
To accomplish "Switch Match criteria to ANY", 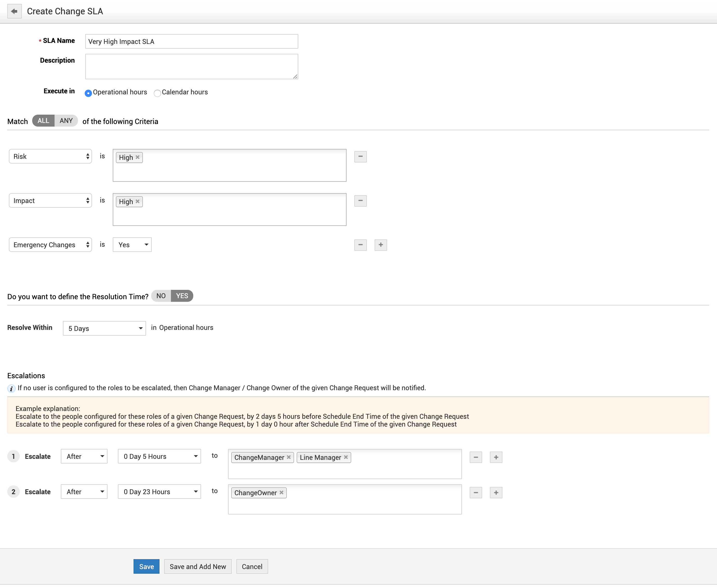I will pos(66,121).
